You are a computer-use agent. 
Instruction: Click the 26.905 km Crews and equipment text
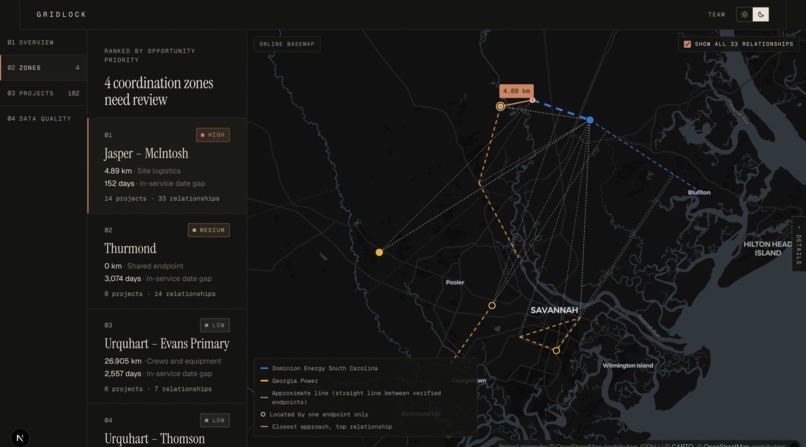163,361
